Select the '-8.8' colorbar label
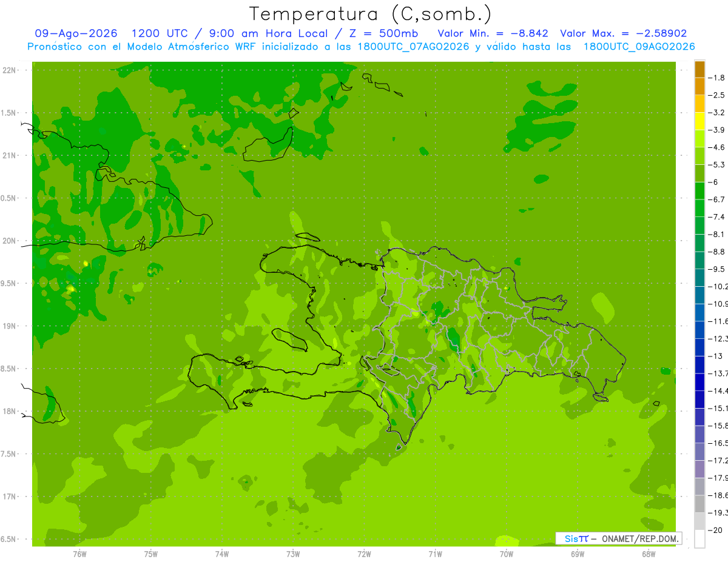 [x=716, y=252]
